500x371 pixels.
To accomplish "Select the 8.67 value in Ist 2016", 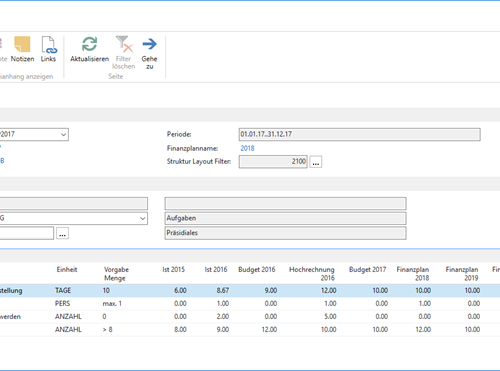I will click(223, 290).
